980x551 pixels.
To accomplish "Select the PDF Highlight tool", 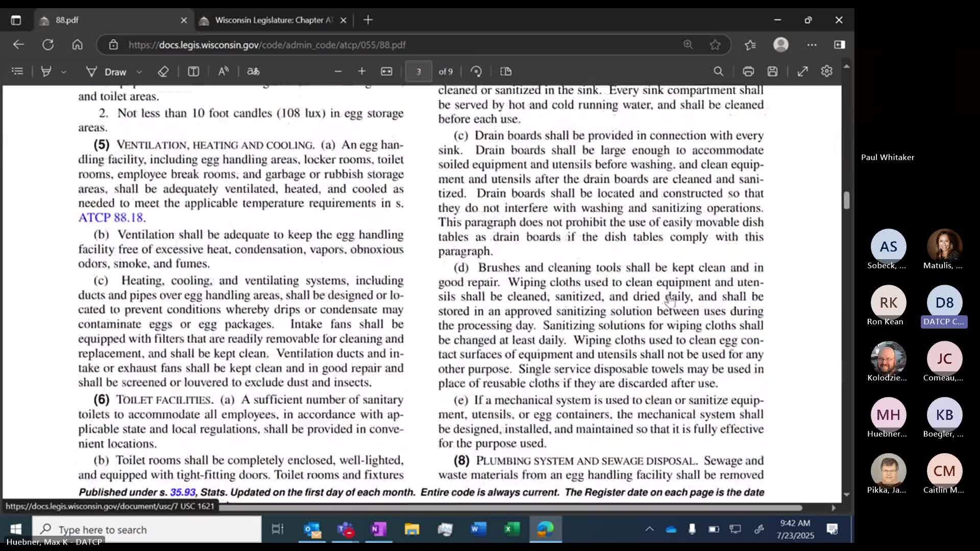I will [46, 71].
